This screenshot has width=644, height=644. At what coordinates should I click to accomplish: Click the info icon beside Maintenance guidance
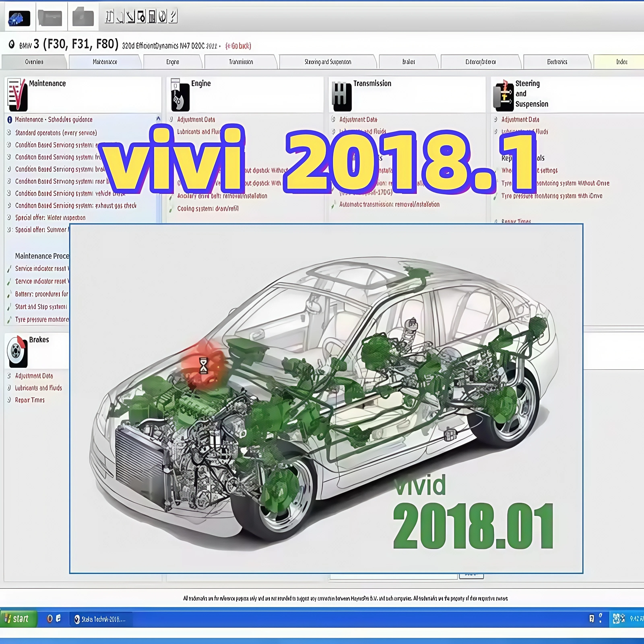pyautogui.click(x=10, y=120)
